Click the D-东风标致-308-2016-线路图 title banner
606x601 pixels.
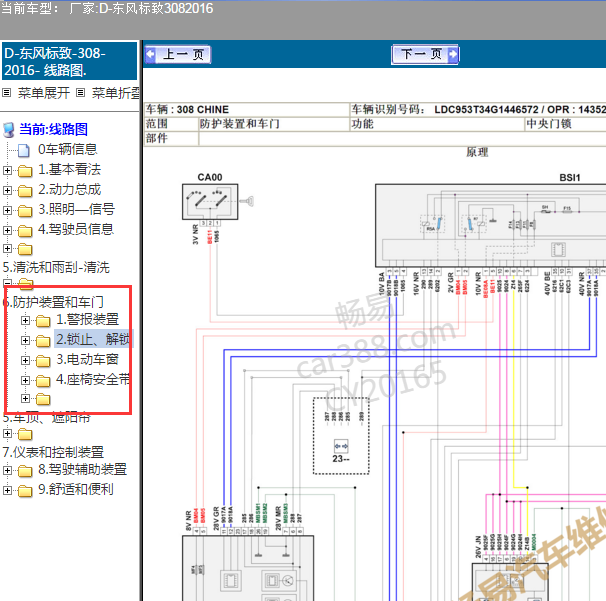70,61
